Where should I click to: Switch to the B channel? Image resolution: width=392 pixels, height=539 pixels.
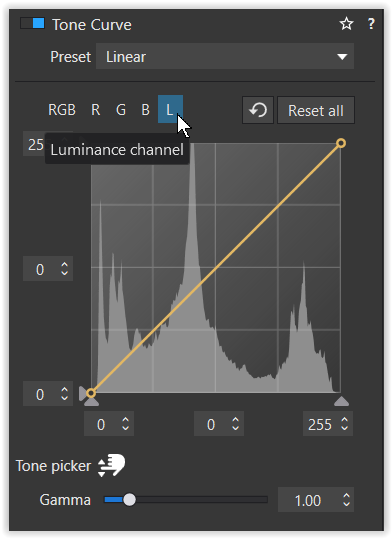coord(145,110)
